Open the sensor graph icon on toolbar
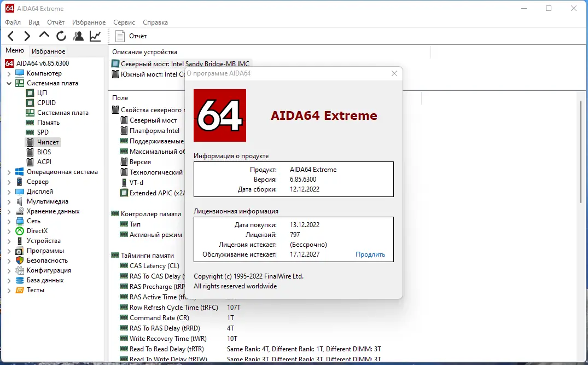588x365 pixels. point(94,36)
